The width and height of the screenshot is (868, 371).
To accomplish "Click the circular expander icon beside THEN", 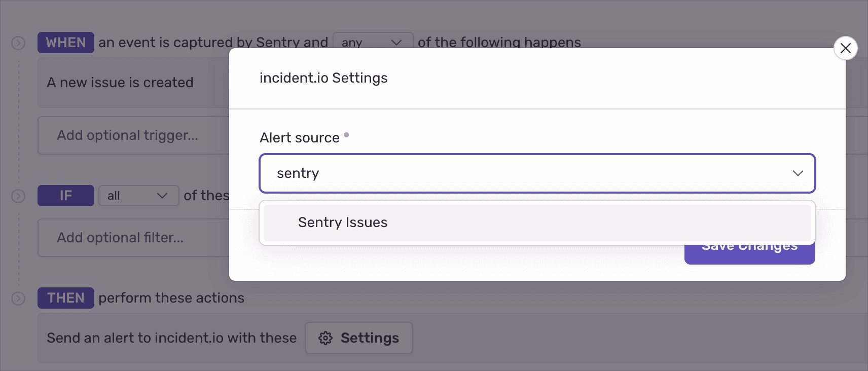I will click(18, 299).
